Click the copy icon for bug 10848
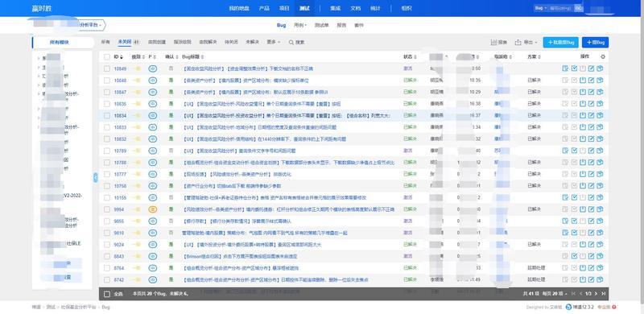The width and height of the screenshot is (644, 314). pyautogui.click(x=600, y=81)
